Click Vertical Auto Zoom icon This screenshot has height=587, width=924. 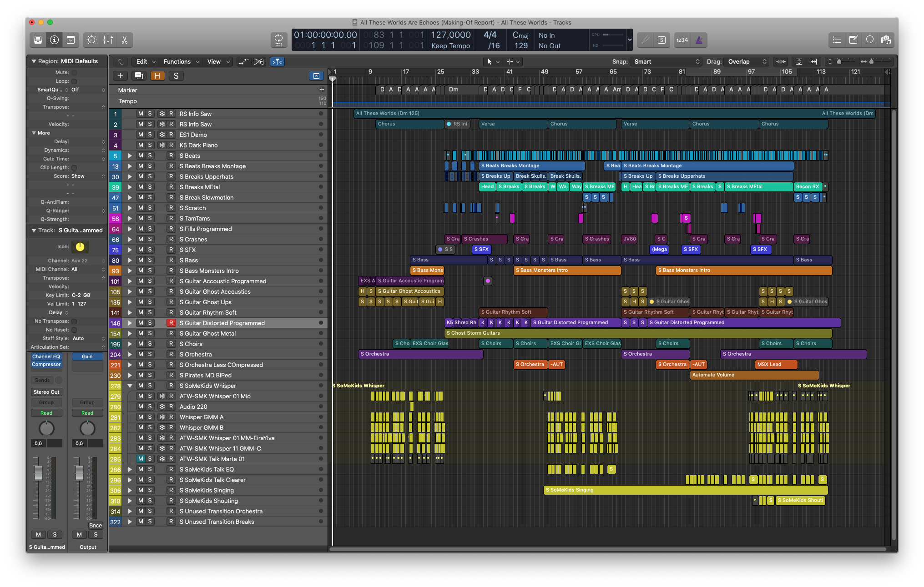799,62
